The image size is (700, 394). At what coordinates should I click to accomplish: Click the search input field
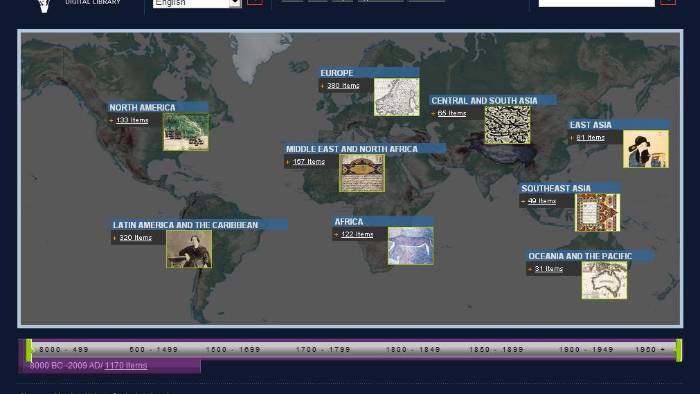click(x=596, y=3)
